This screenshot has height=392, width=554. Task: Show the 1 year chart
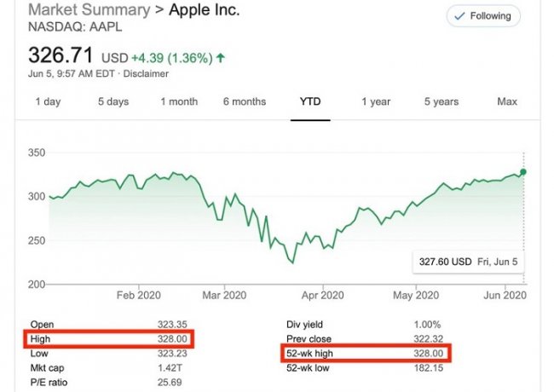376,102
